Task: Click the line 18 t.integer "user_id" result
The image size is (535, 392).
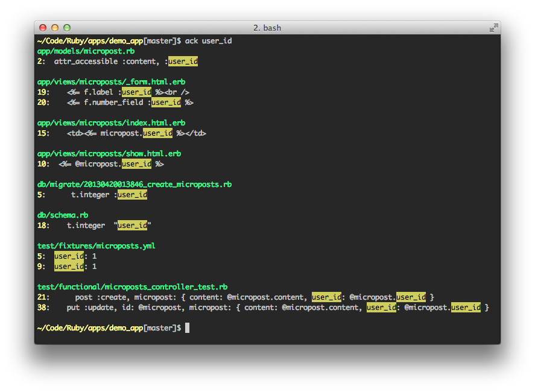Action: pos(94,226)
